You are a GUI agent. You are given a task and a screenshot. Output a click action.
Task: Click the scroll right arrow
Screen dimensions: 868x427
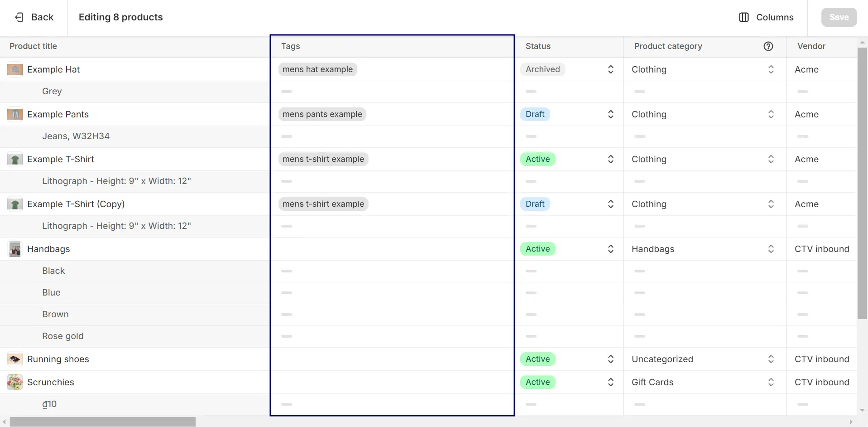[851, 422]
